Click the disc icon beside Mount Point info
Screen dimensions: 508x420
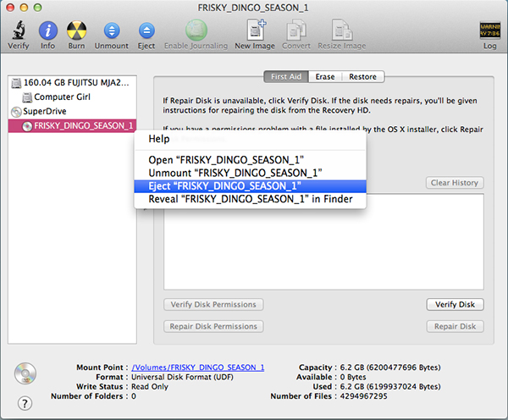25,373
